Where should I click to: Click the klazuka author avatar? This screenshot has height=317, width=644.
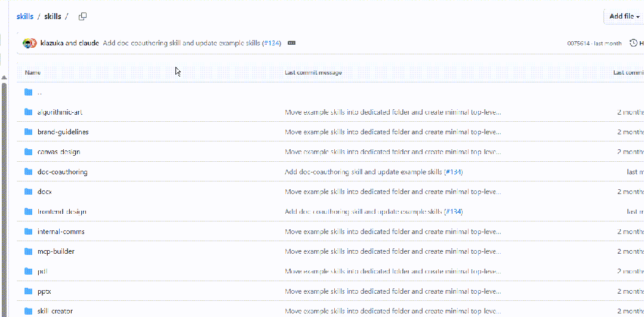click(27, 43)
